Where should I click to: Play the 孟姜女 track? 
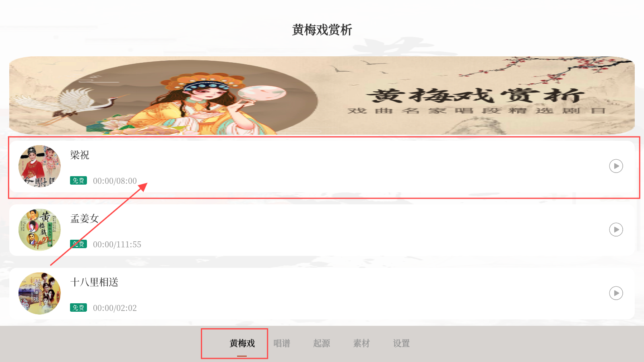pos(616,230)
